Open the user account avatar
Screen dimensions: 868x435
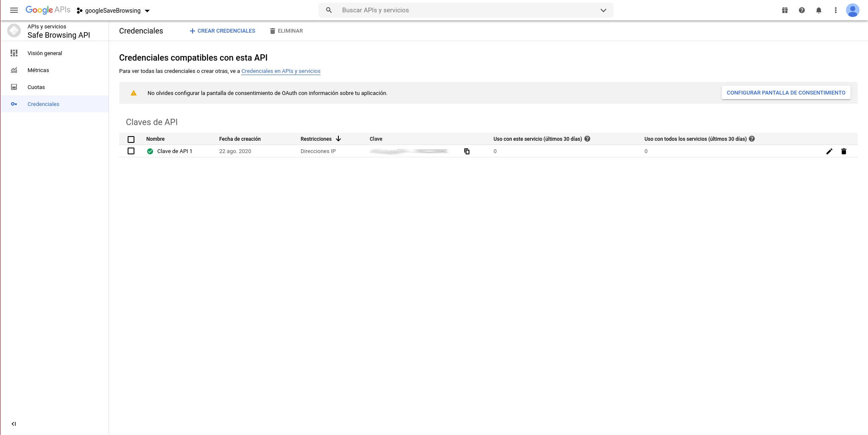[x=852, y=10]
